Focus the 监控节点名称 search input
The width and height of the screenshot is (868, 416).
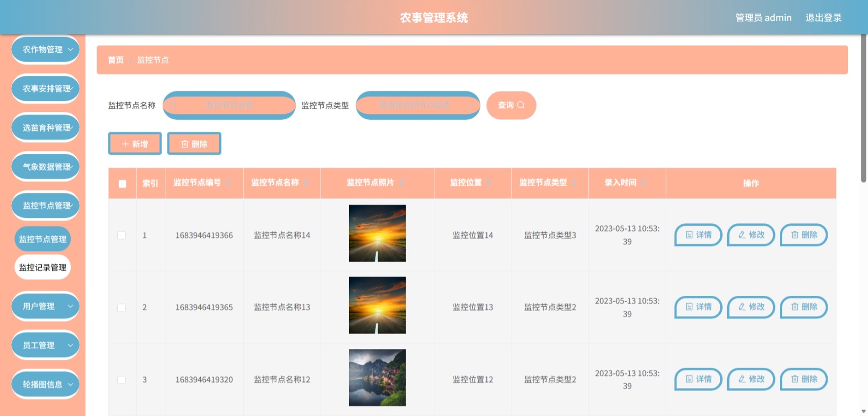click(229, 105)
